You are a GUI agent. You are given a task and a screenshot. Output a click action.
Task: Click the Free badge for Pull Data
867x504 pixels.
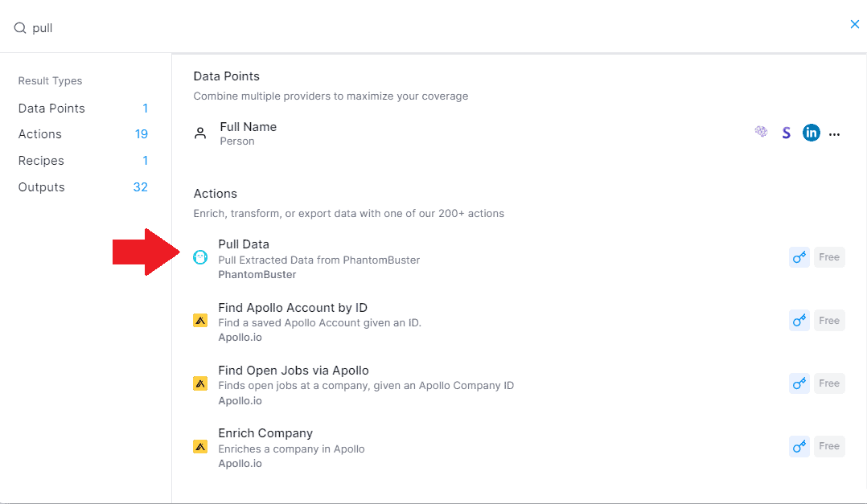(829, 257)
